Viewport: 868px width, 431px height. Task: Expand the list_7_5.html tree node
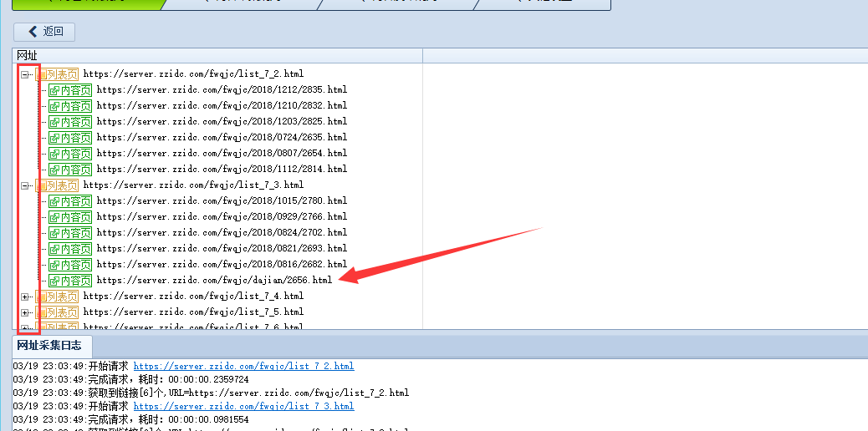click(24, 313)
